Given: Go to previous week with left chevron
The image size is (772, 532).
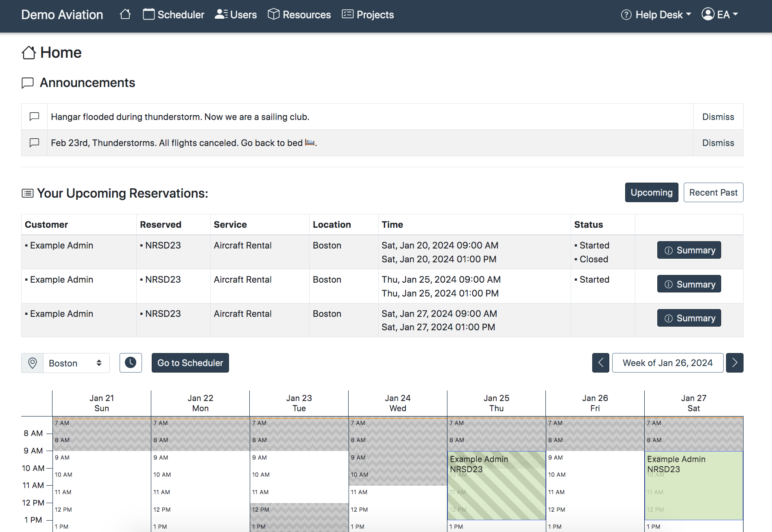Looking at the screenshot, I should 600,362.
